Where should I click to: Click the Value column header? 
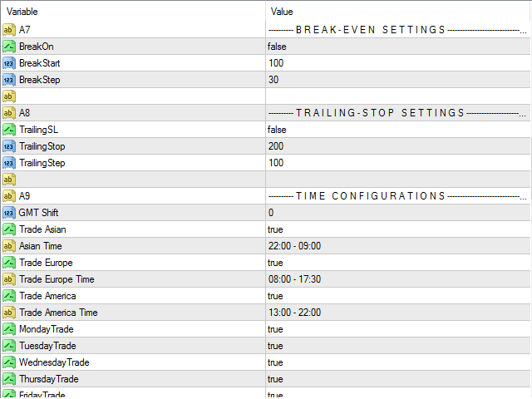pyautogui.click(x=398, y=12)
